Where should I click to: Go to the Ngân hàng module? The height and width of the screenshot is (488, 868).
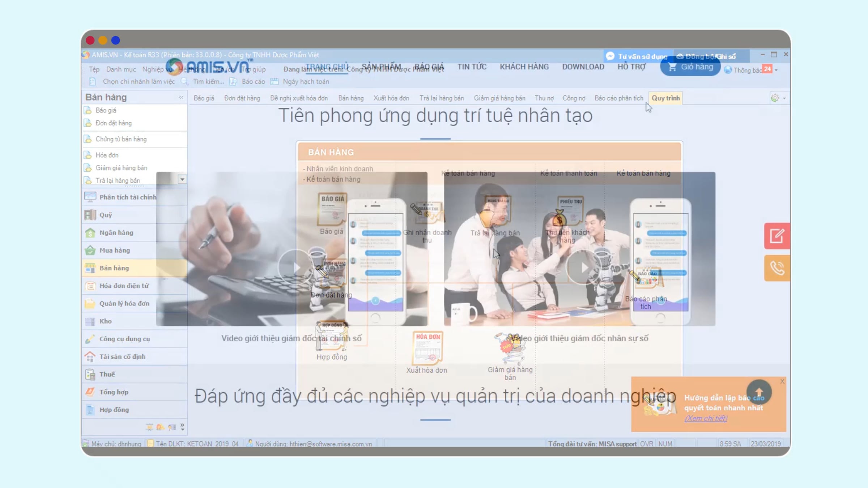click(x=135, y=232)
